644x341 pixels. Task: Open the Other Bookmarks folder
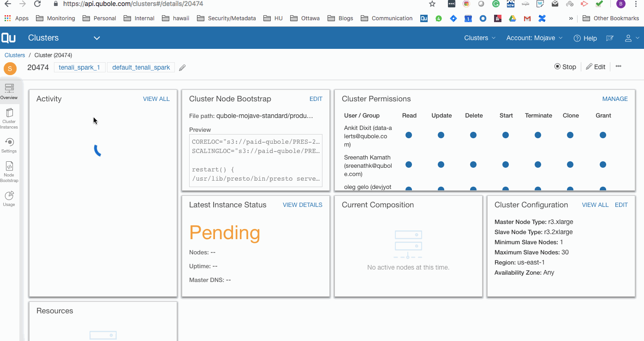tap(611, 18)
